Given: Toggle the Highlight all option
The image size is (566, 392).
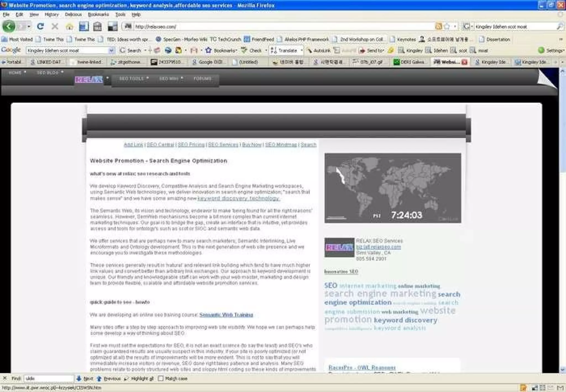Looking at the screenshot, I should [139, 378].
